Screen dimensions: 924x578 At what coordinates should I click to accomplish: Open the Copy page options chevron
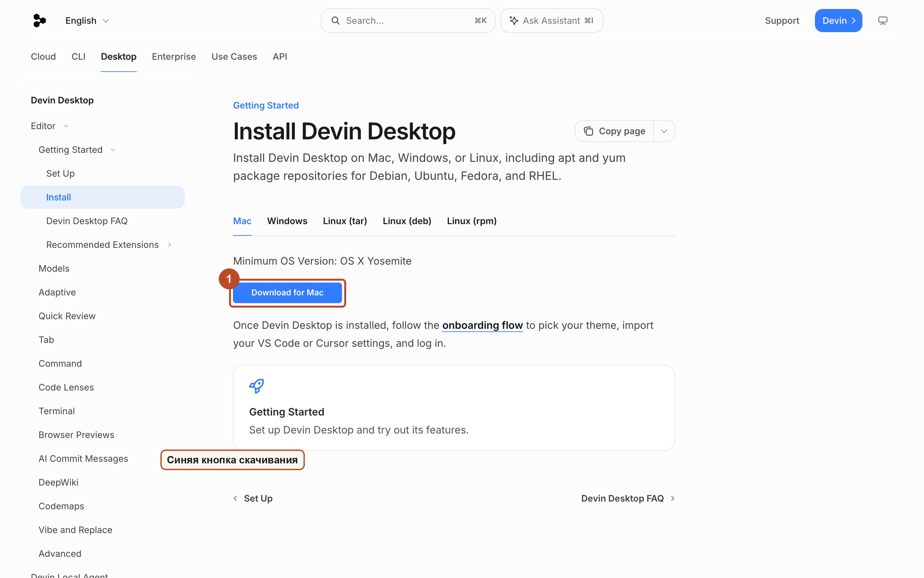point(664,131)
